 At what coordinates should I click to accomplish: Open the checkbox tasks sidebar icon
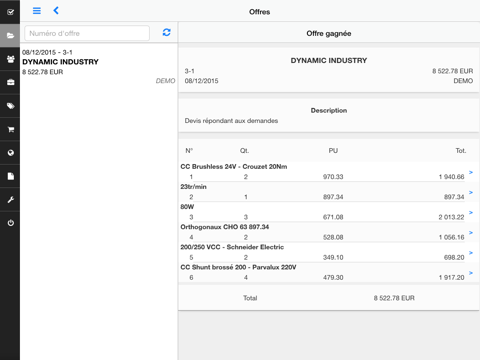click(10, 12)
